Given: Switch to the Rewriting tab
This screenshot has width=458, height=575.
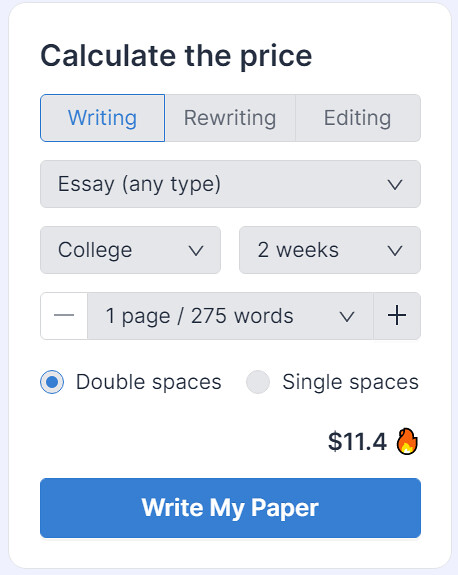Looking at the screenshot, I should coord(230,118).
